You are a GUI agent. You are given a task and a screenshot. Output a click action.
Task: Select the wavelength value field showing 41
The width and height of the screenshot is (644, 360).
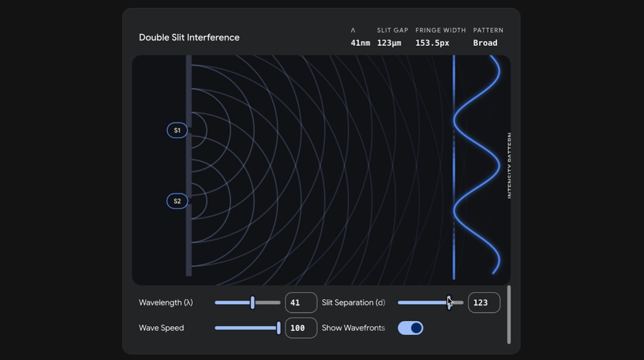(x=300, y=302)
